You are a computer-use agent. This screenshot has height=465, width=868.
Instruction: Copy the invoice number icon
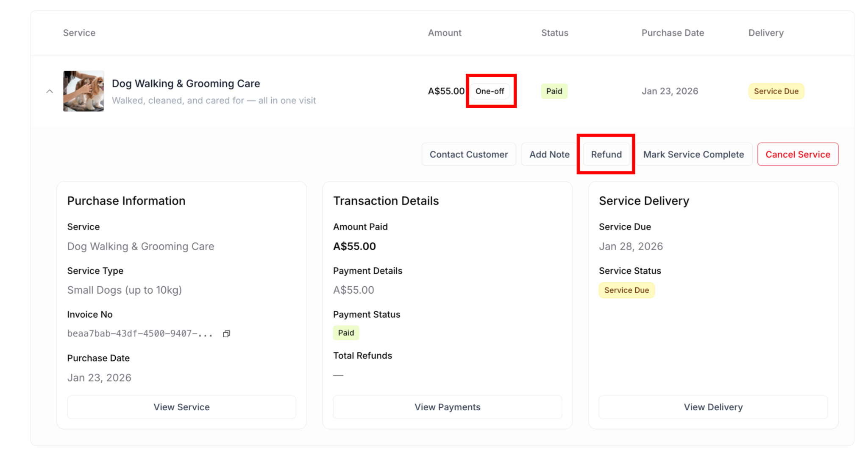tap(227, 334)
